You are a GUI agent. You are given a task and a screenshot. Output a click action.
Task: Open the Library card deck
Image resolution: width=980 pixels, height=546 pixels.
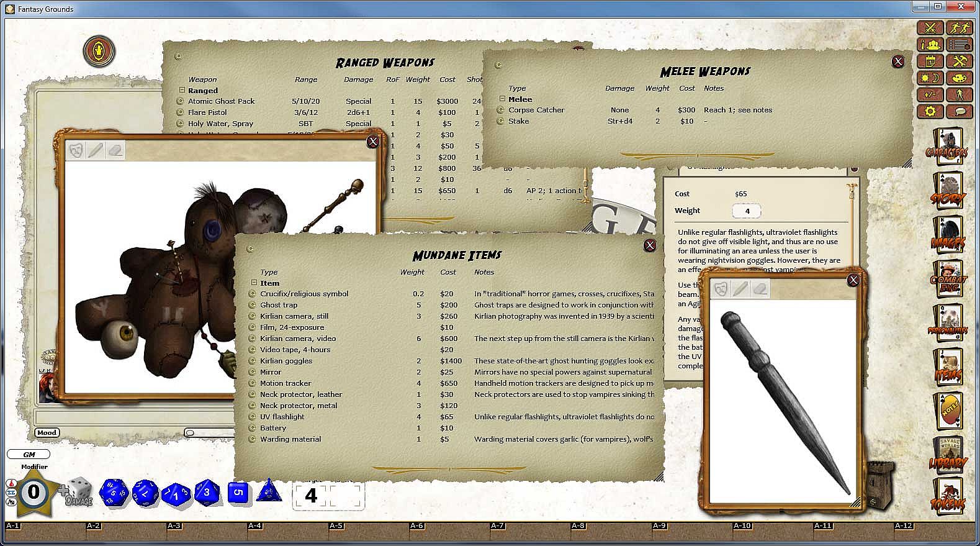click(x=947, y=455)
